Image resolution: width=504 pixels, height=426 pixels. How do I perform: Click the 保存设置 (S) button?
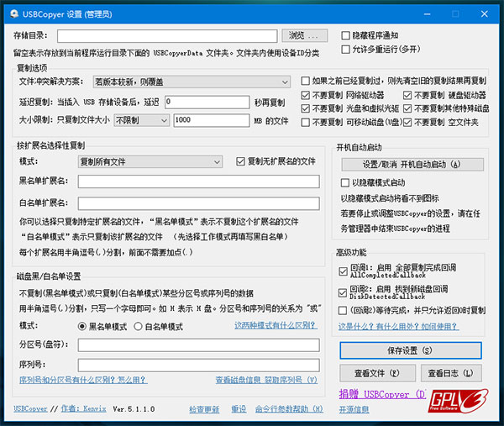click(x=411, y=350)
